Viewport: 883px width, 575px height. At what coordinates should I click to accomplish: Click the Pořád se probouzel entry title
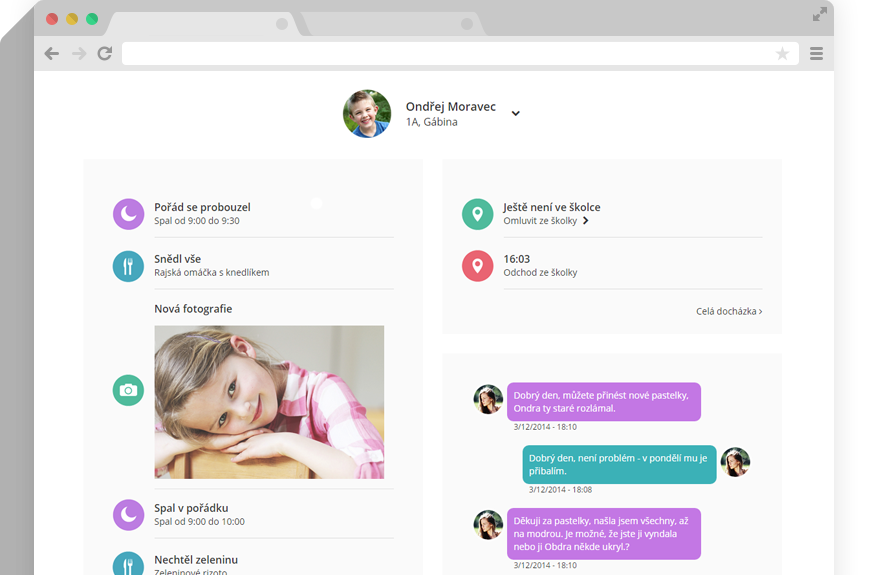[x=202, y=207]
